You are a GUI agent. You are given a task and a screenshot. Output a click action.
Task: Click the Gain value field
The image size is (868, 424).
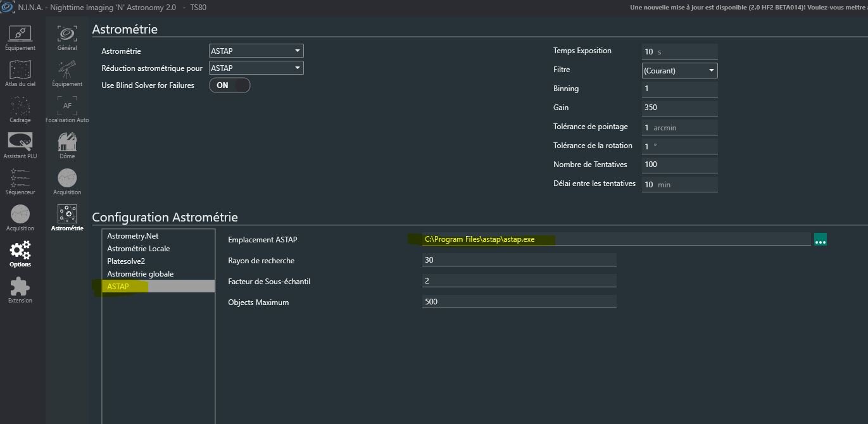tap(679, 108)
